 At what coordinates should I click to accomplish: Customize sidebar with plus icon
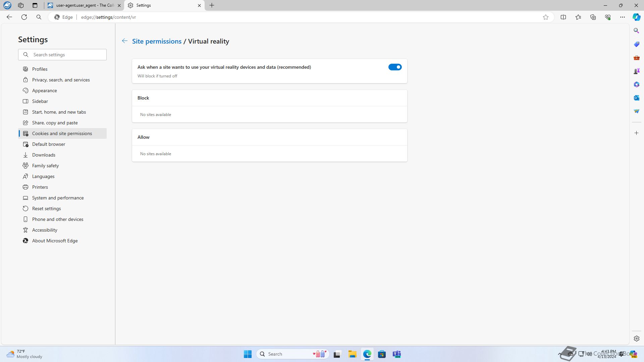(636, 133)
